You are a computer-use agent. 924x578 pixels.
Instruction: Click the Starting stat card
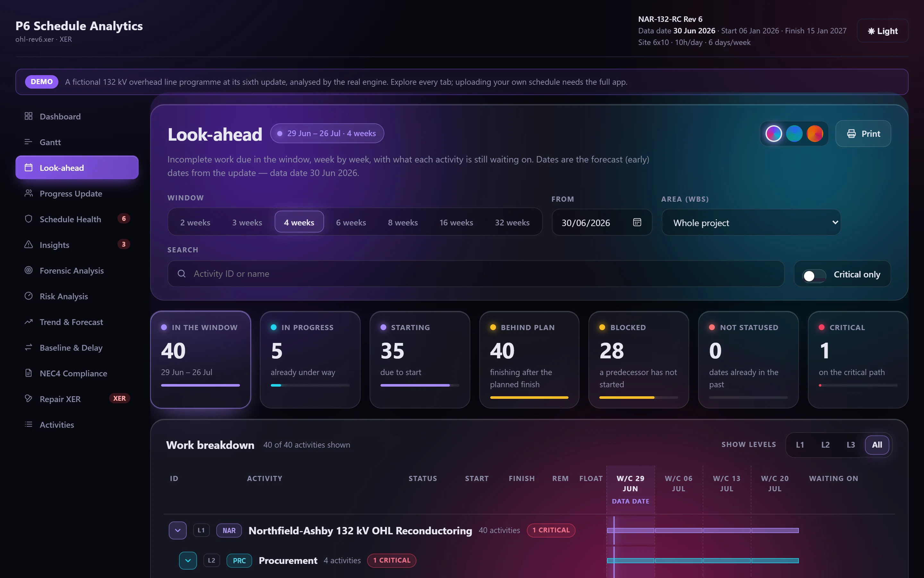(x=420, y=359)
